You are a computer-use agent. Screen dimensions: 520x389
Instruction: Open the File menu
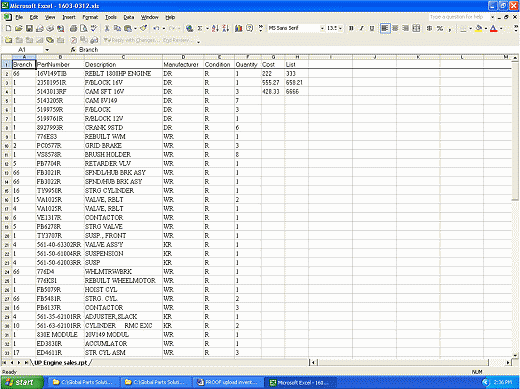[x=19, y=17]
